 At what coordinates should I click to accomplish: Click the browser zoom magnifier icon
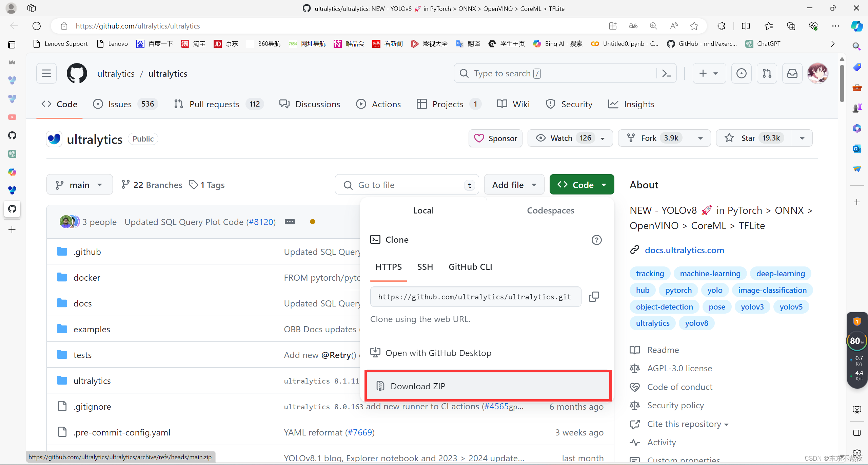coord(653,26)
